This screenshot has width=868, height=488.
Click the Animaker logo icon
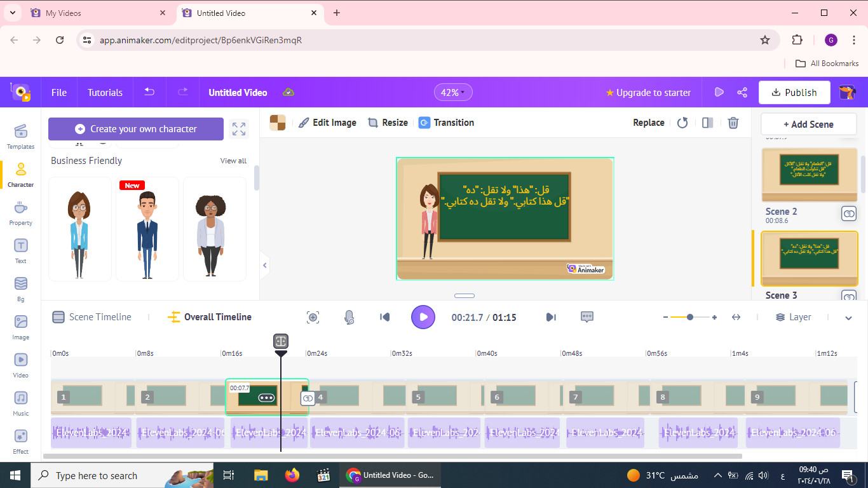tap(21, 93)
